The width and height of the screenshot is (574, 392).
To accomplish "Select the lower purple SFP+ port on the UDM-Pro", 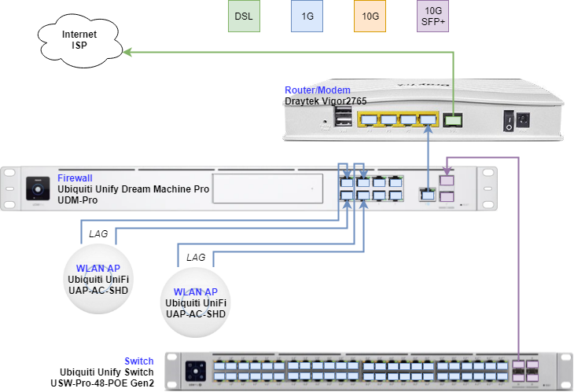I will click(447, 196).
